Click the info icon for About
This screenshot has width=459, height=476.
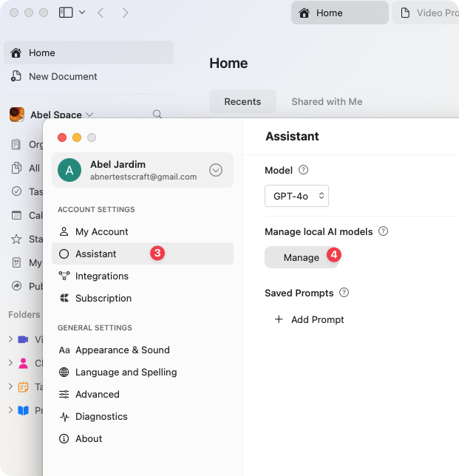64,438
